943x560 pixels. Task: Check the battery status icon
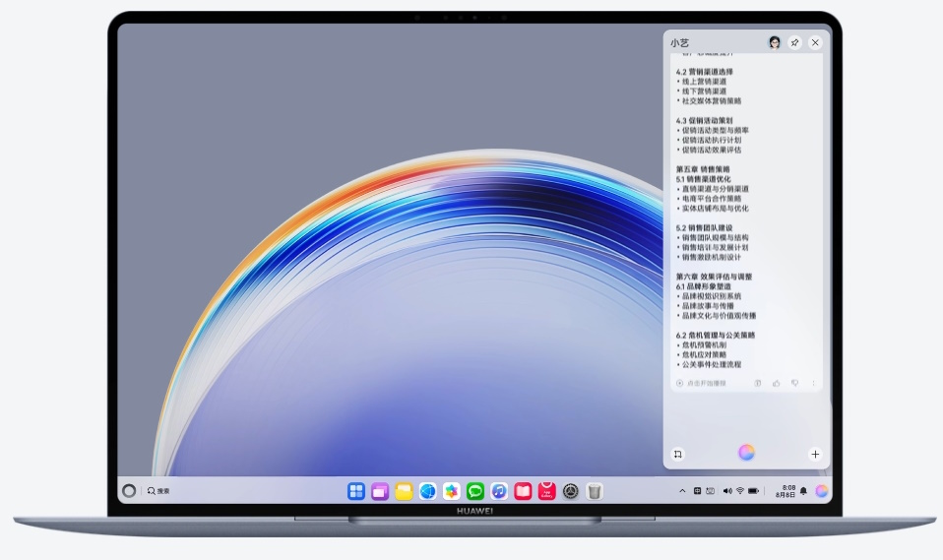tap(754, 491)
